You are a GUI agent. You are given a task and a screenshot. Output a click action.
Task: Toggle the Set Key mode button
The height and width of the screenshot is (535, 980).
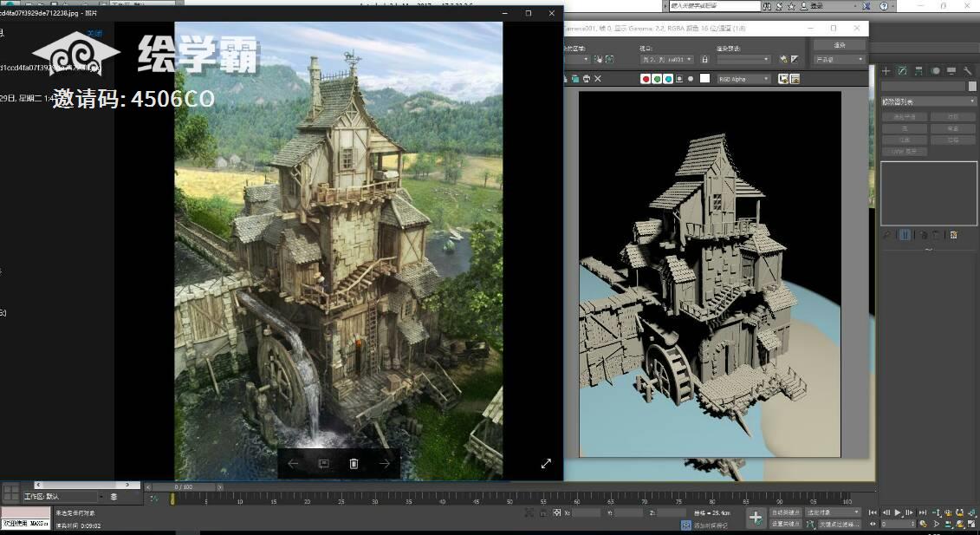pyautogui.click(x=785, y=524)
